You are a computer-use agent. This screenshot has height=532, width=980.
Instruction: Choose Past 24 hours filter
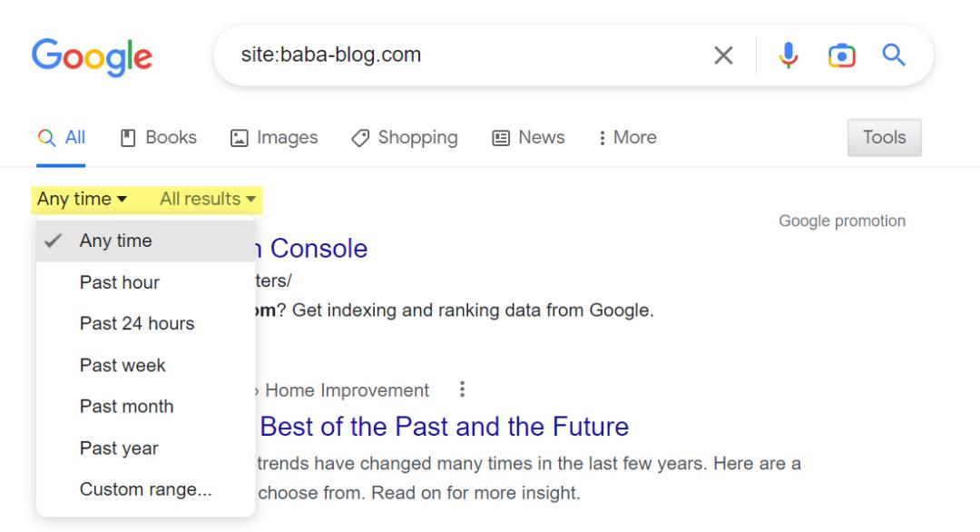137,324
